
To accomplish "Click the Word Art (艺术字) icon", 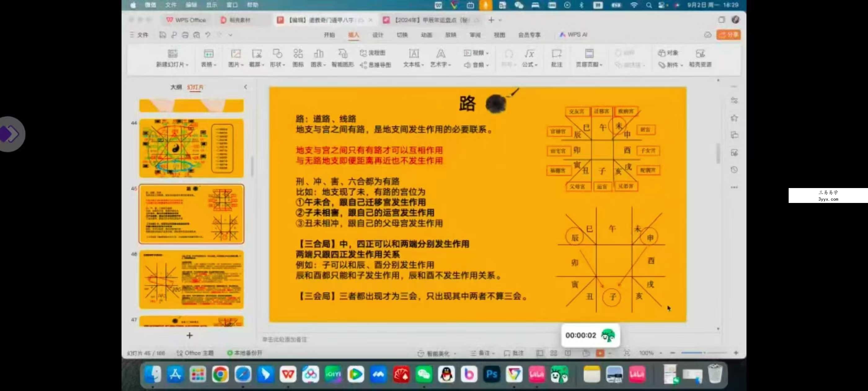I will point(441,54).
